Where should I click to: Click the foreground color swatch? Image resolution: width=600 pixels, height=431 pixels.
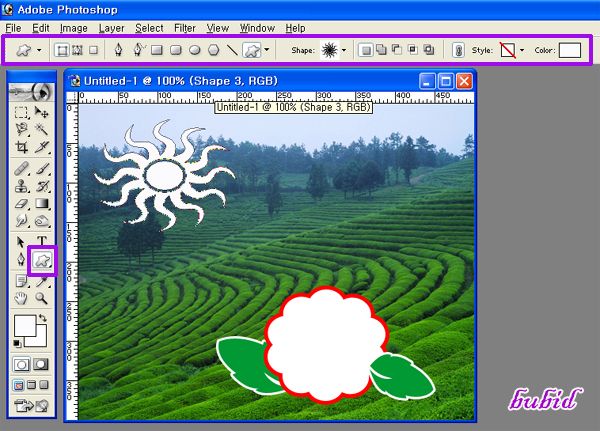(x=25, y=326)
